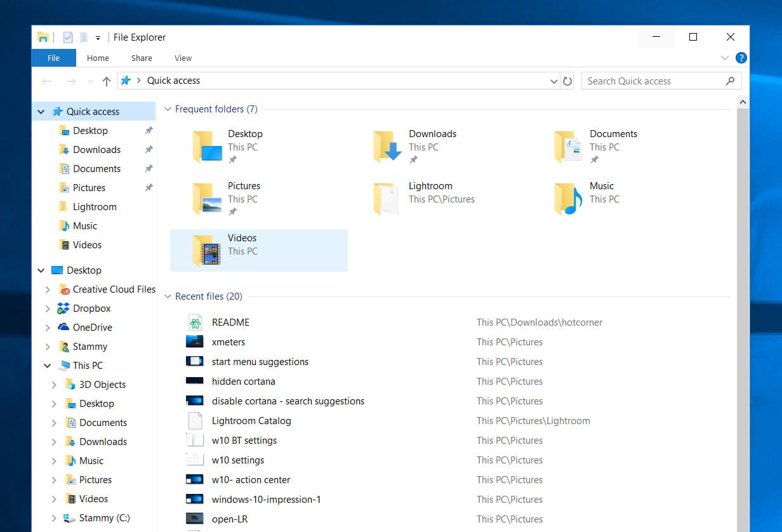Image resolution: width=782 pixels, height=532 pixels.
Task: Open the address bar history dropdown
Action: click(x=554, y=81)
